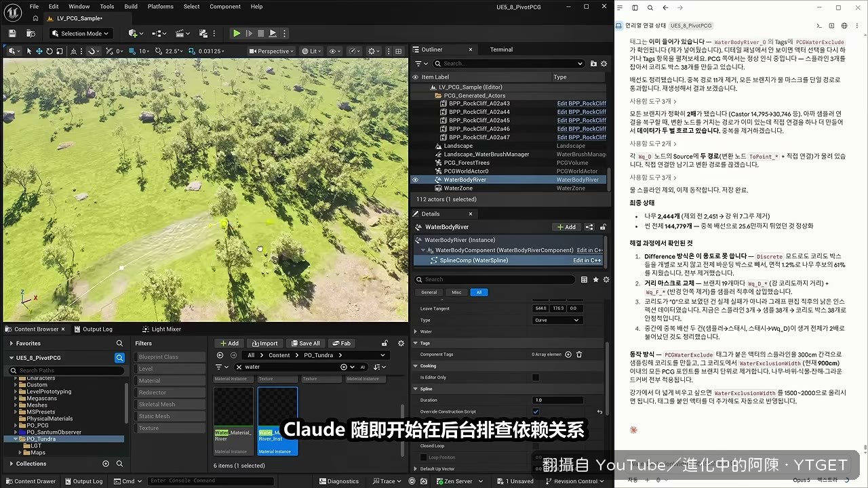
Task: Open viewport settings gear dropdown
Action: point(374,51)
